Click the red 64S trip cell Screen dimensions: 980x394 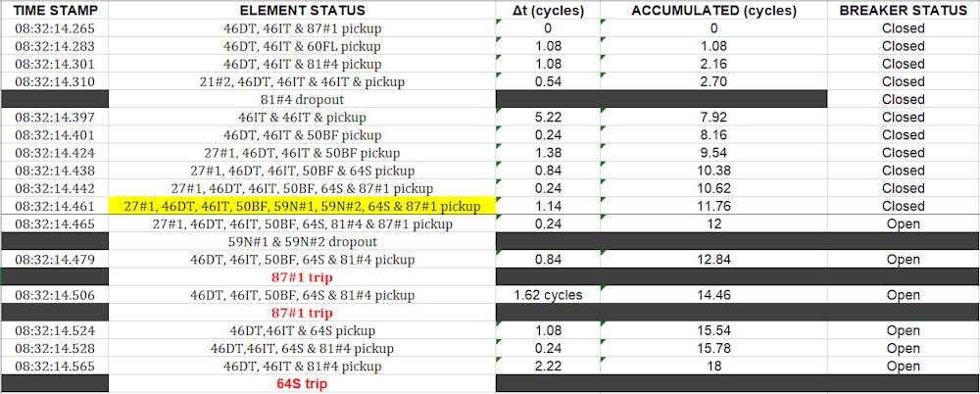coord(303,384)
